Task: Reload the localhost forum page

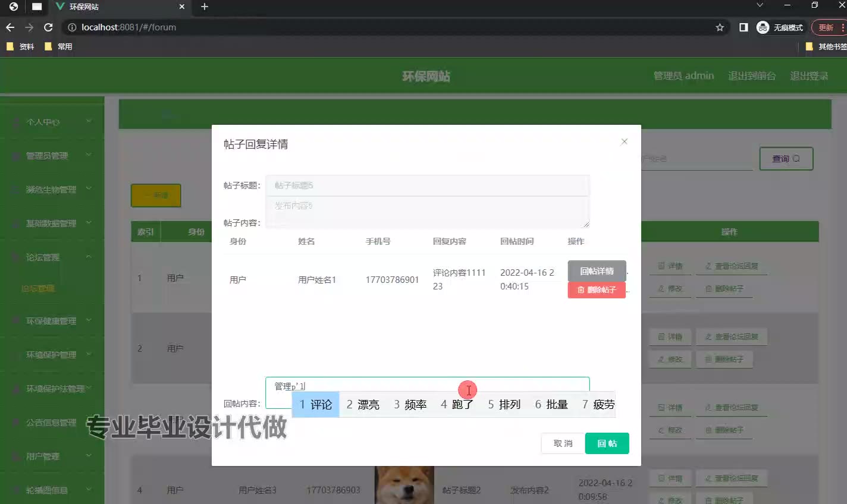Action: pyautogui.click(x=49, y=27)
